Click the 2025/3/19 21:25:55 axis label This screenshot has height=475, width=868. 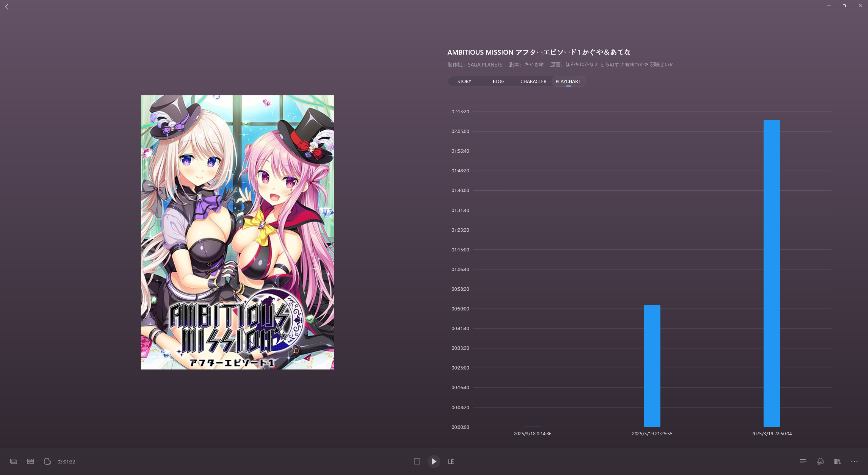click(652, 434)
